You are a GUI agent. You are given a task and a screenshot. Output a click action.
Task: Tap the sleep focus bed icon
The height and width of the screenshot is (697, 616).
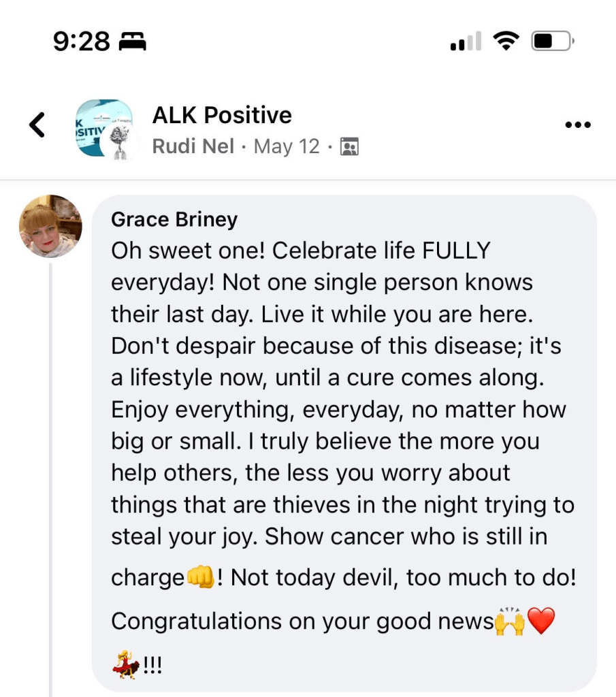[133, 43]
